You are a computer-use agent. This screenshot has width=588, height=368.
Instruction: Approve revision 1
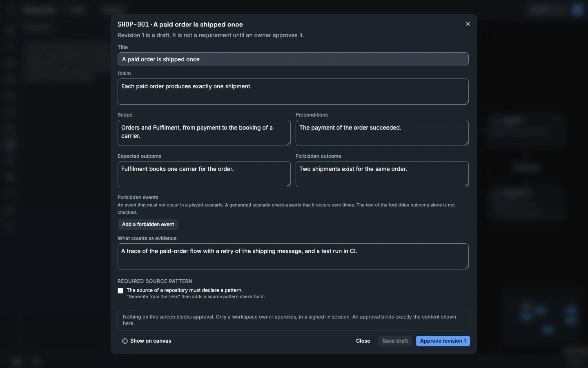443,341
